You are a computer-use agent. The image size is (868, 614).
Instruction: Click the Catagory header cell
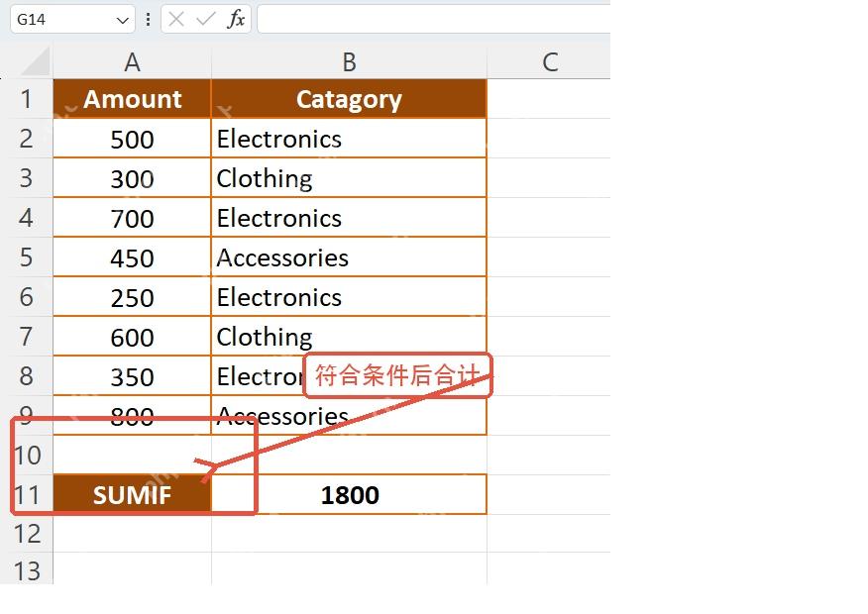tap(349, 99)
